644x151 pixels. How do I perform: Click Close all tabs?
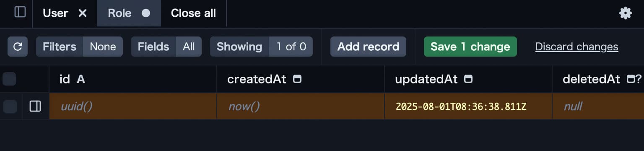[193, 13]
